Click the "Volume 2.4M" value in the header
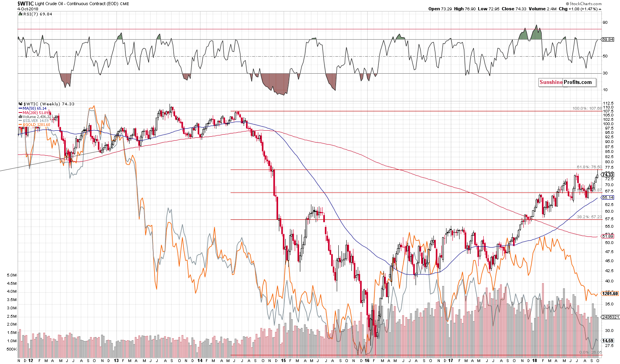The height and width of the screenshot is (364, 620). pyautogui.click(x=542, y=9)
